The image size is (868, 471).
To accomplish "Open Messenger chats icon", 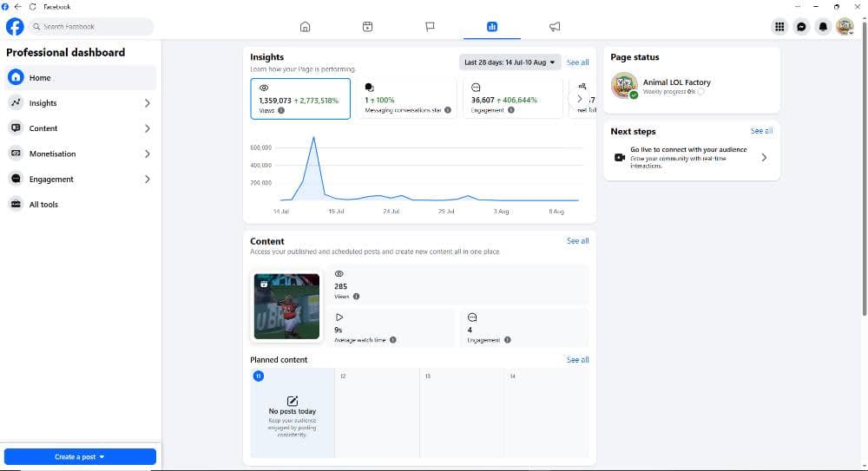I will click(x=801, y=27).
